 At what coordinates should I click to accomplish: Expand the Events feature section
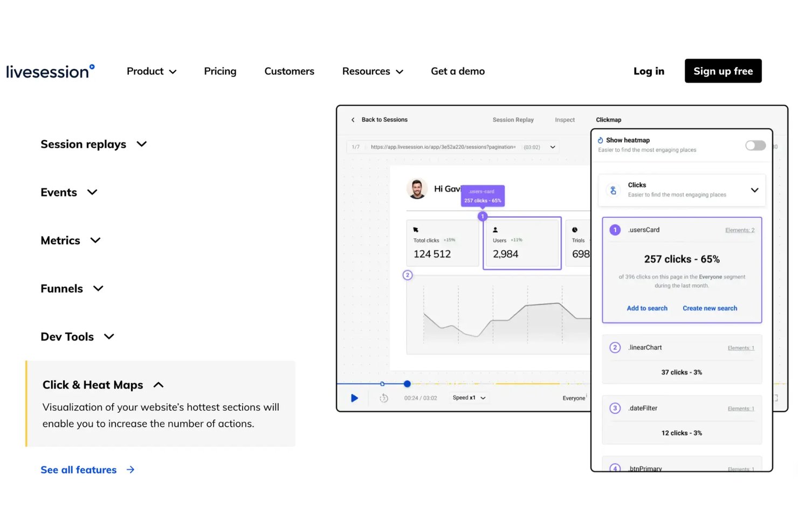69,192
